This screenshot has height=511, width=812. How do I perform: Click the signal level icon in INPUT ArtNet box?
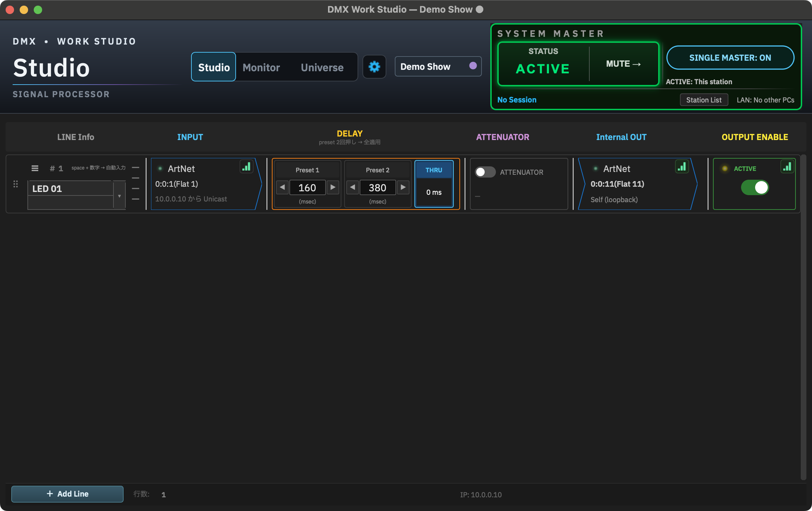point(247,166)
